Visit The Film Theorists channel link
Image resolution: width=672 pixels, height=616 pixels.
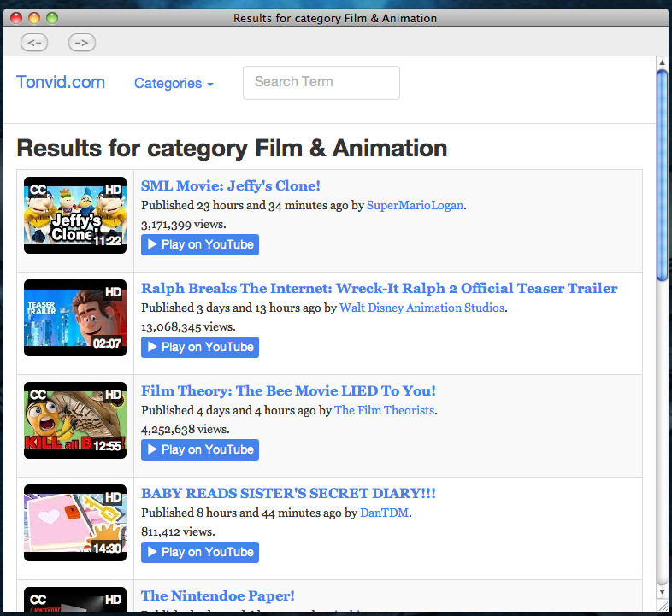click(384, 410)
